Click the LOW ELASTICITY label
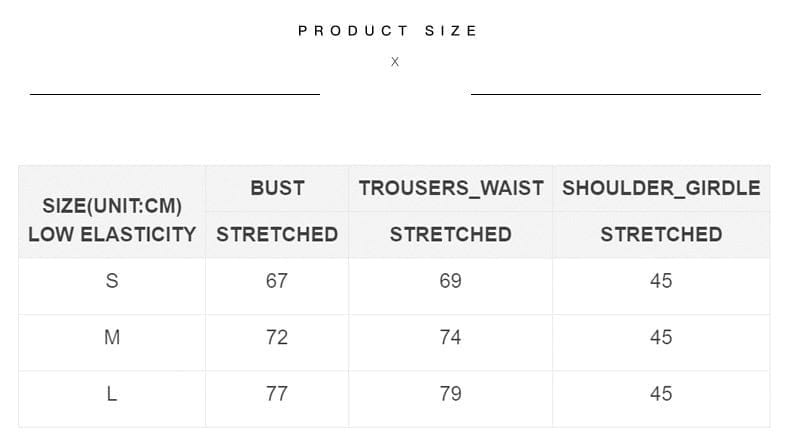The height and width of the screenshot is (445, 790). pyautogui.click(x=112, y=234)
